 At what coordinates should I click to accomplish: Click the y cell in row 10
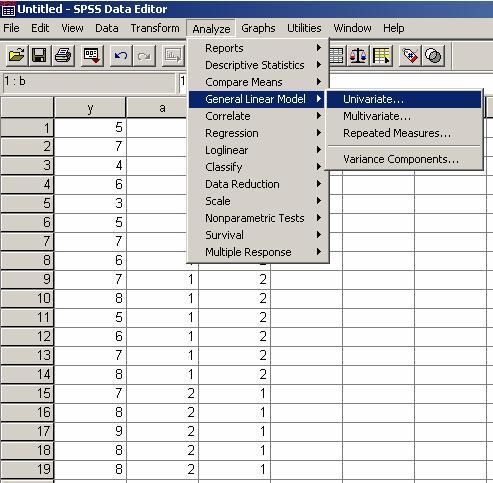[90, 298]
